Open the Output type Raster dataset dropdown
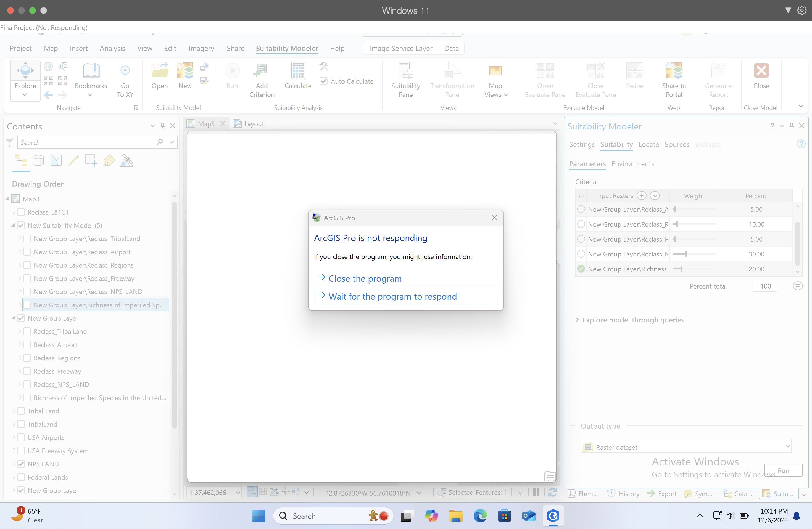This screenshot has height=529, width=812. tap(686, 447)
